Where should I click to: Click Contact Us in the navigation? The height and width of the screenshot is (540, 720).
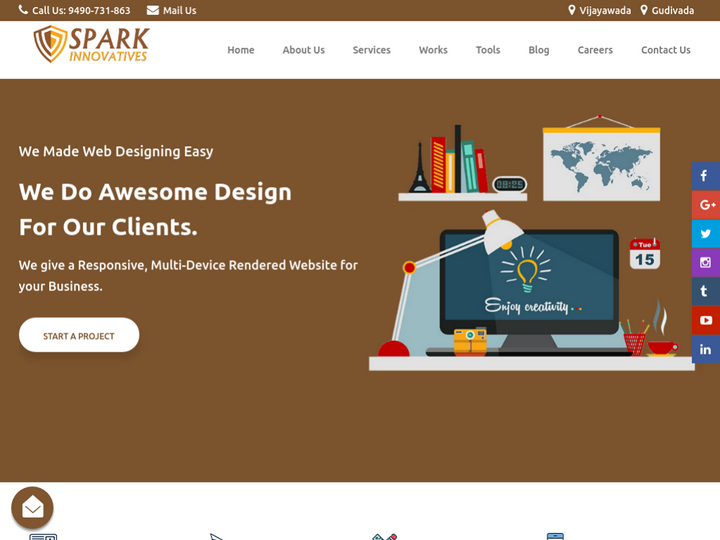[x=665, y=50]
